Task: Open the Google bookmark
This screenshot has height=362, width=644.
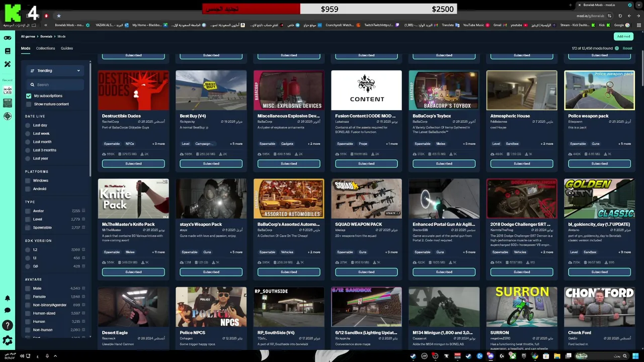Action: coord(621,25)
